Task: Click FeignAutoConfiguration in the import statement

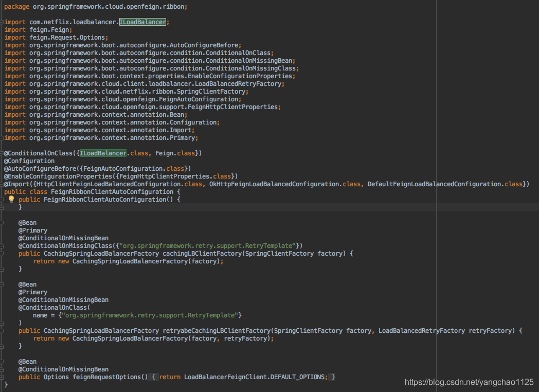Action: click(x=199, y=99)
